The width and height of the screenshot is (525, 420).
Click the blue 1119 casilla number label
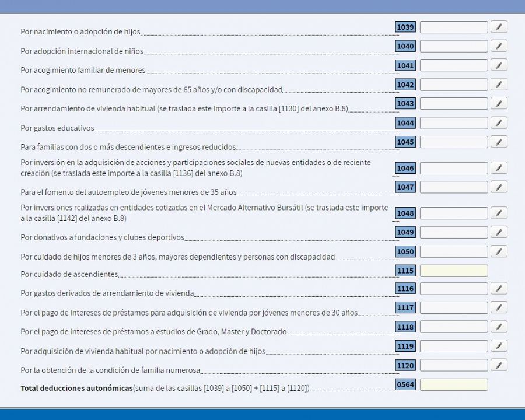coord(405,346)
